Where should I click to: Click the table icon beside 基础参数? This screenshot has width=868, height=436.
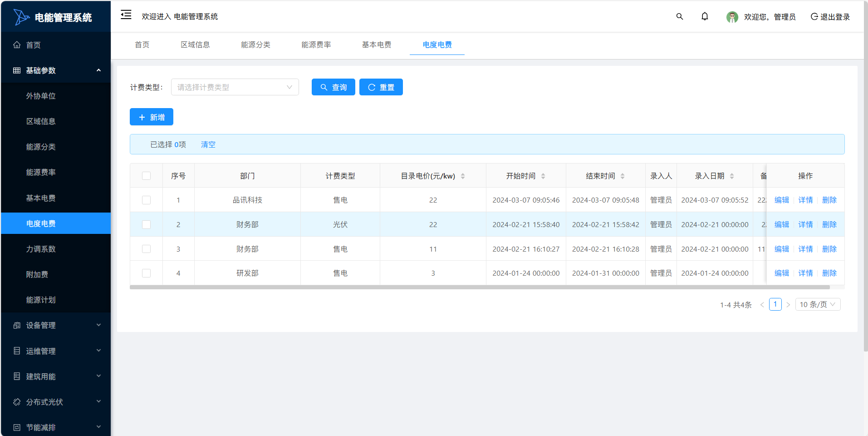(17, 70)
